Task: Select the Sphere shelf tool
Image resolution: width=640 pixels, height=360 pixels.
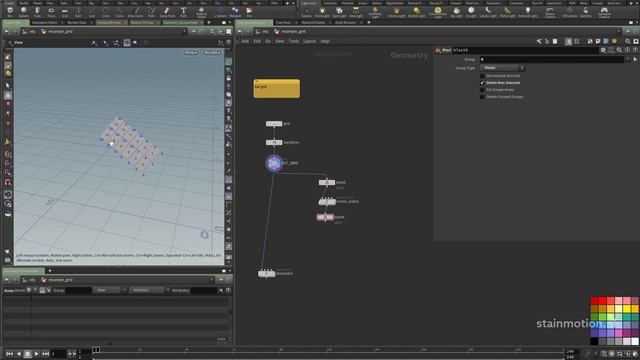Action: [x=24, y=11]
